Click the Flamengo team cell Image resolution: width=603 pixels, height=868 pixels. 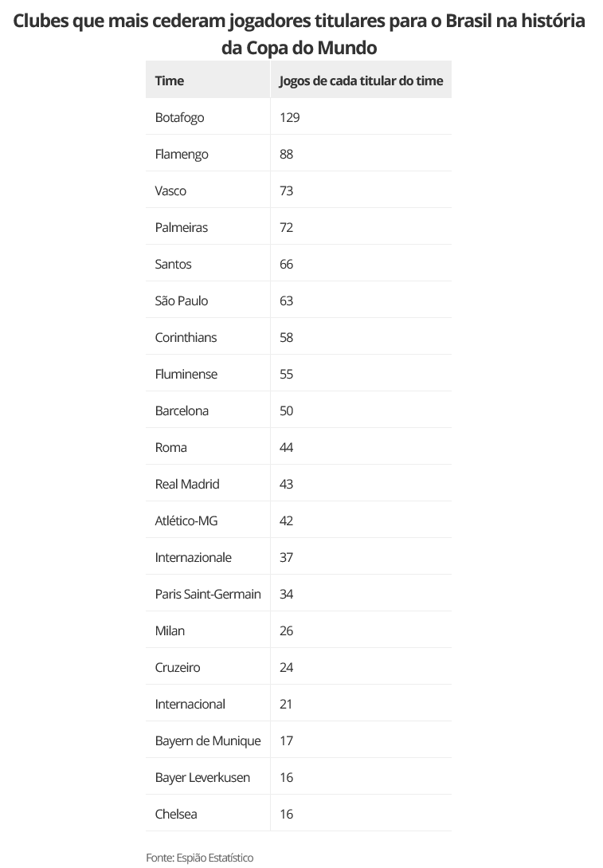pyautogui.click(x=182, y=154)
